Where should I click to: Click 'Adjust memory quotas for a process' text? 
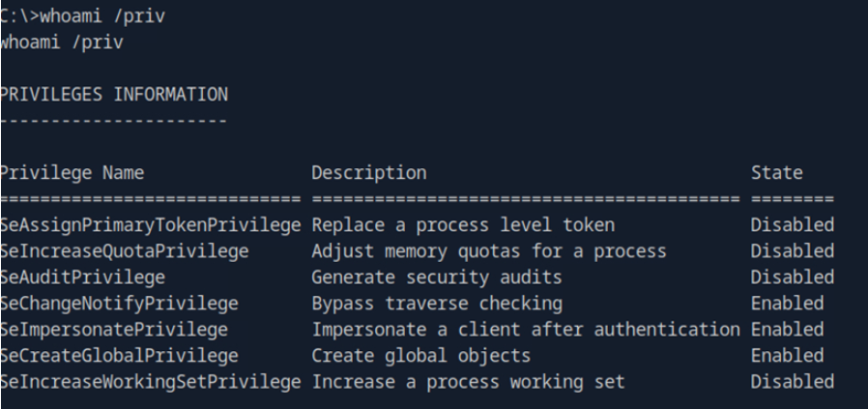pos(488,251)
